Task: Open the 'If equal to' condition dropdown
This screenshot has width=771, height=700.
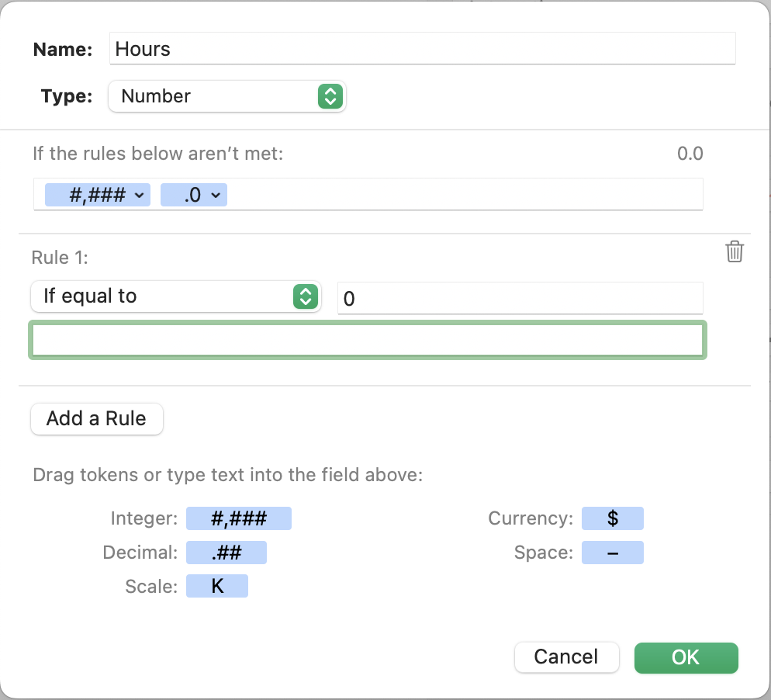Action: [175, 296]
